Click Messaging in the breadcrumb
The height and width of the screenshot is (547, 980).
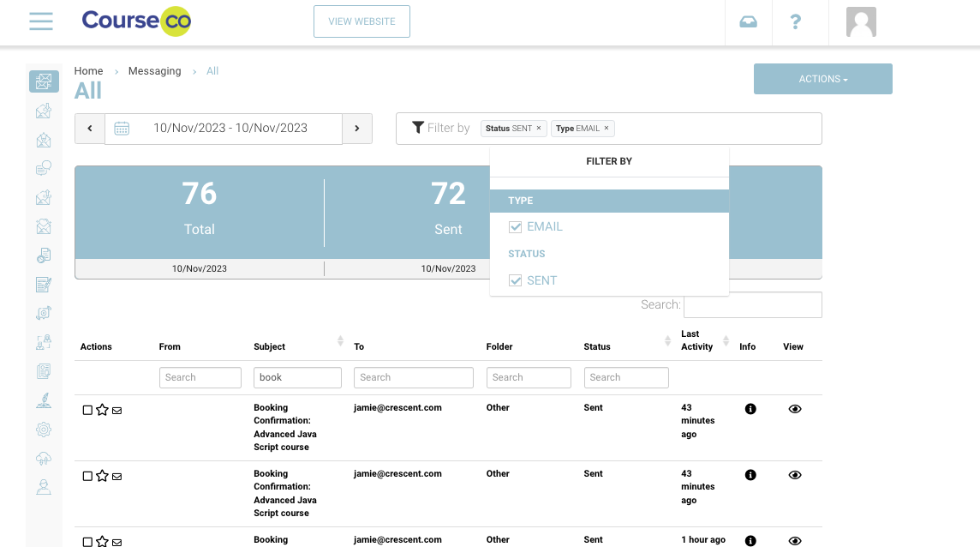(x=154, y=71)
